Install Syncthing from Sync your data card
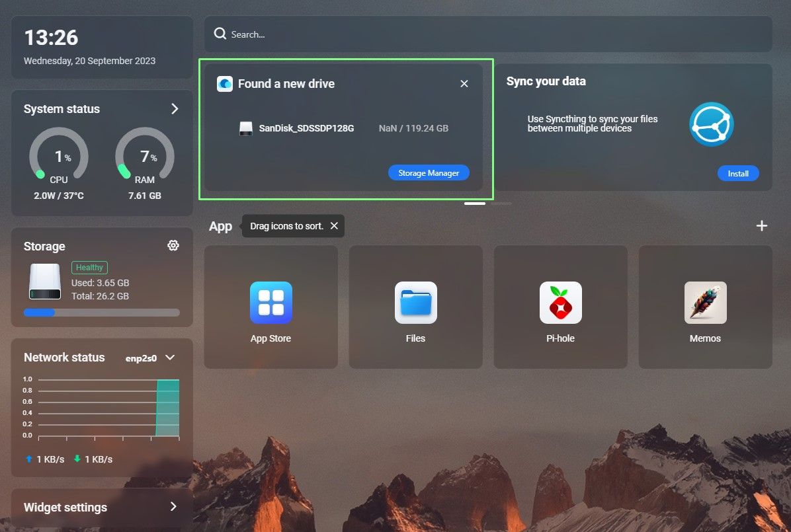Image resolution: width=791 pixels, height=532 pixels. coord(738,173)
